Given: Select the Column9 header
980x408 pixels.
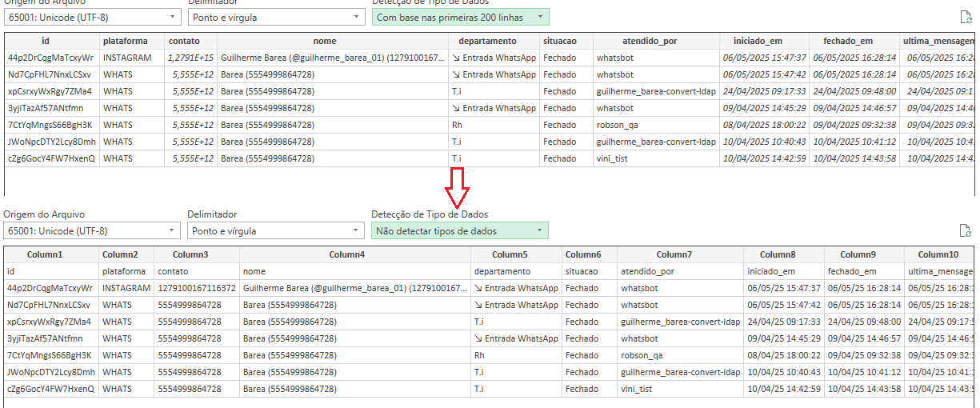Looking at the screenshot, I should click(865, 255).
